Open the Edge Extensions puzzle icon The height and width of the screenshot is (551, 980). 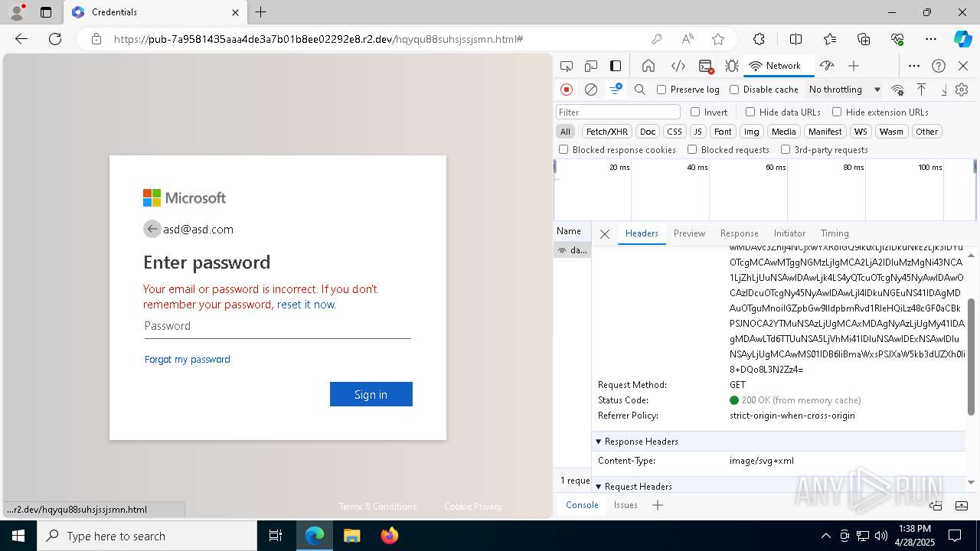pyautogui.click(x=759, y=39)
